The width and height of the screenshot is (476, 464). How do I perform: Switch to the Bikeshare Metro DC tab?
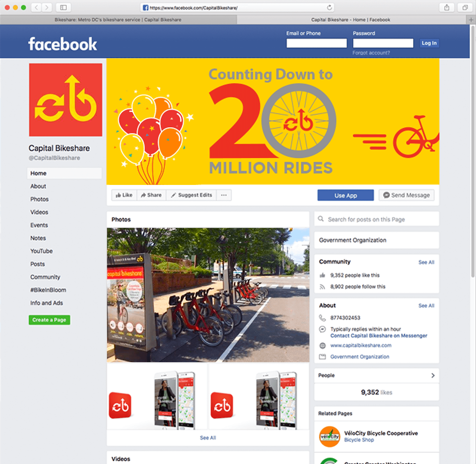point(118,20)
